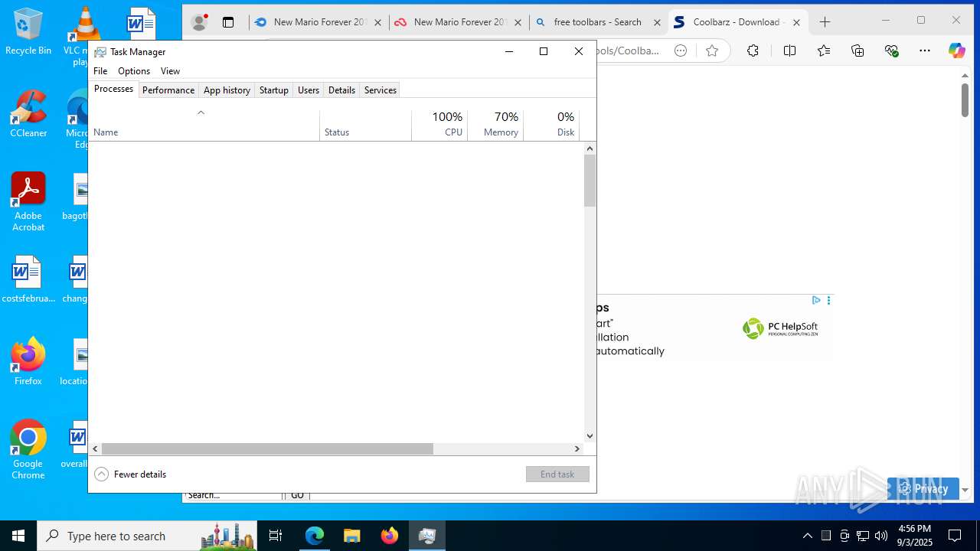This screenshot has height=551, width=980.
Task: Open the Windows Start menu
Action: [18, 536]
